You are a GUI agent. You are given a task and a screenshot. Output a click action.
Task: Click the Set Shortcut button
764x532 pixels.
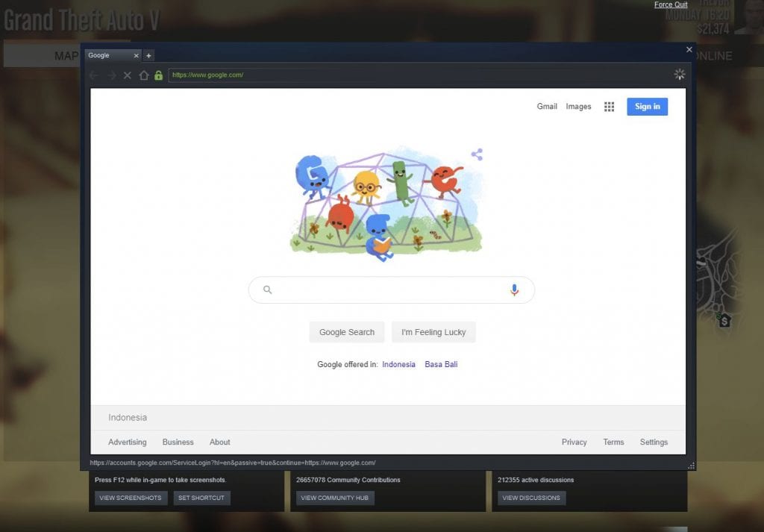coord(201,498)
